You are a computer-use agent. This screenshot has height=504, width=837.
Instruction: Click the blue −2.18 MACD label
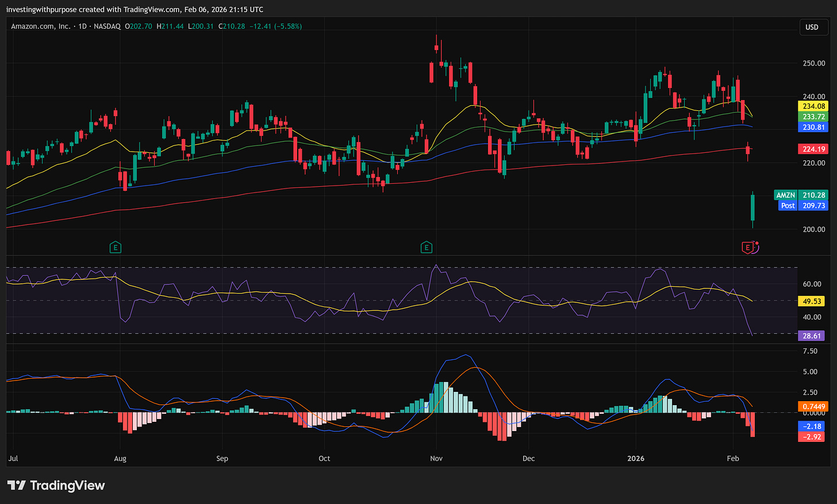(812, 426)
